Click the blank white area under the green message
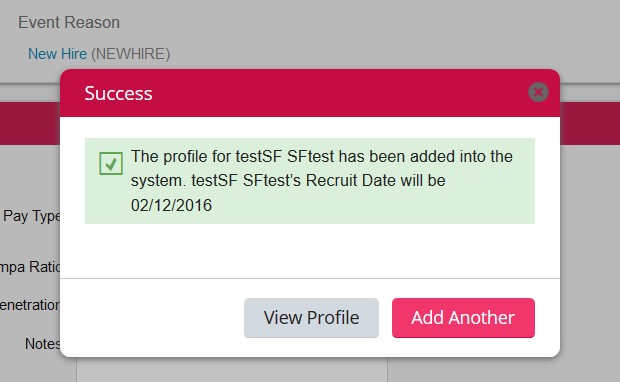 click(310, 251)
